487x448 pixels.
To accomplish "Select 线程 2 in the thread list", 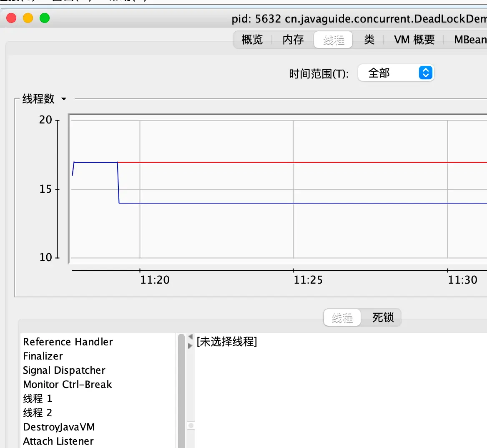I will pyautogui.click(x=38, y=413).
